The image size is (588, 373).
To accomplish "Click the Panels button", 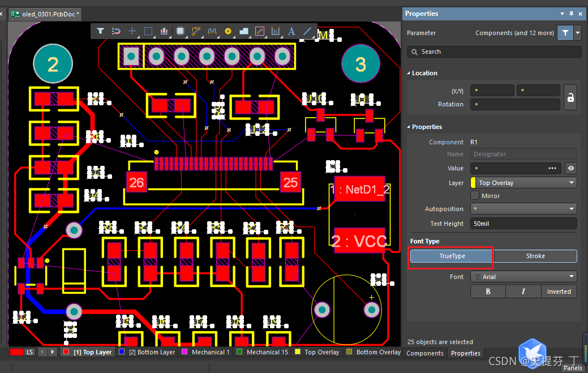I will click(x=573, y=368).
